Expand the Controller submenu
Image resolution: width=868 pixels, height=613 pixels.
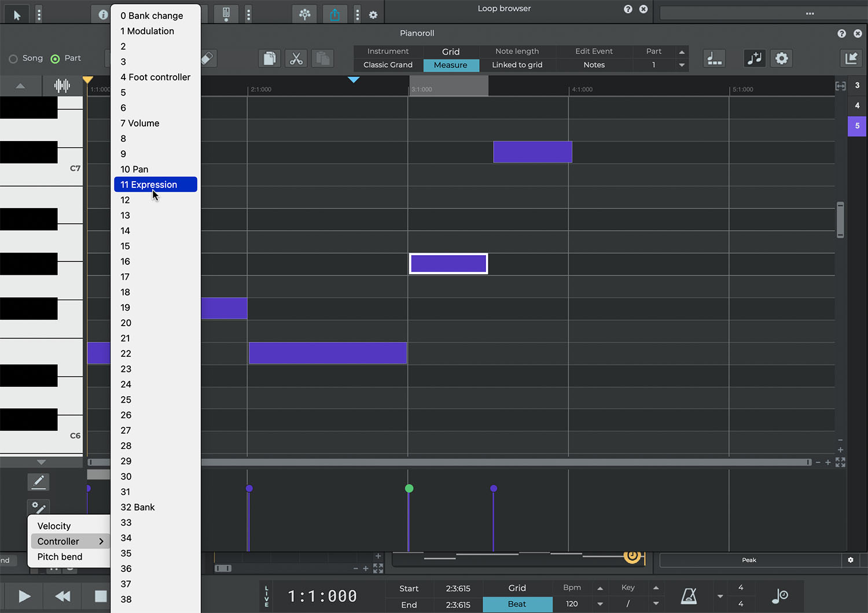69,541
